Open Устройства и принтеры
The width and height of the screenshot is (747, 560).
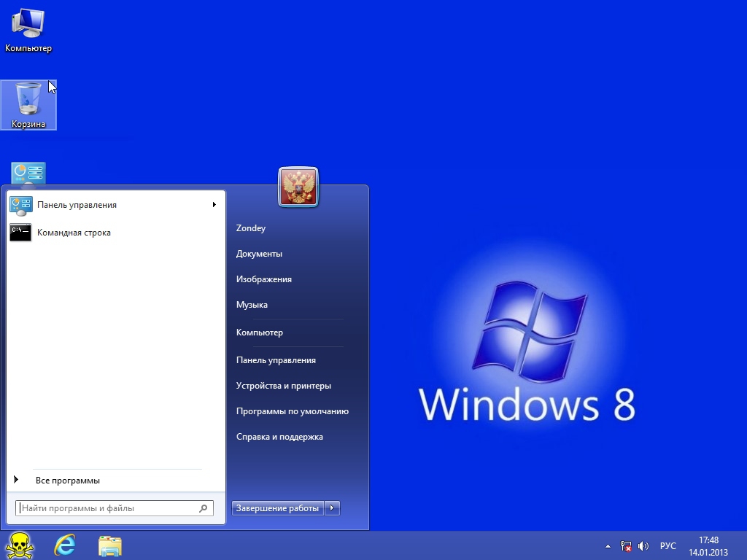click(x=283, y=386)
